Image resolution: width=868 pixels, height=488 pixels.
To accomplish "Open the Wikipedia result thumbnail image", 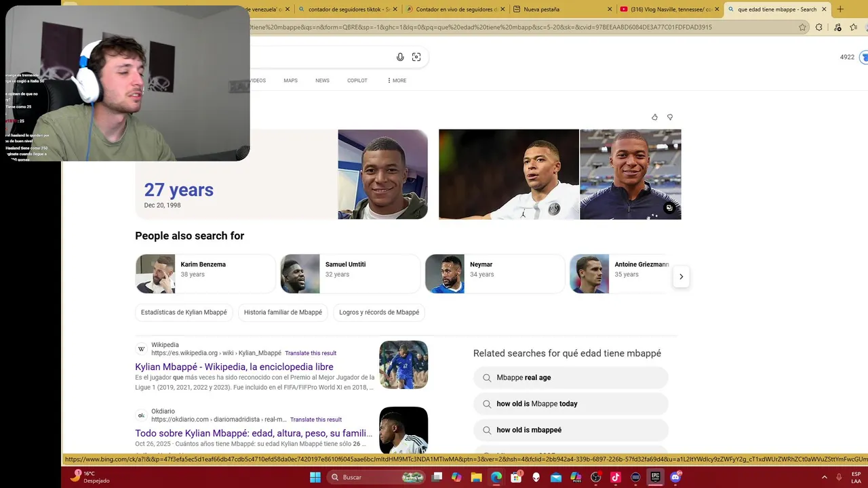I will 403,365.
